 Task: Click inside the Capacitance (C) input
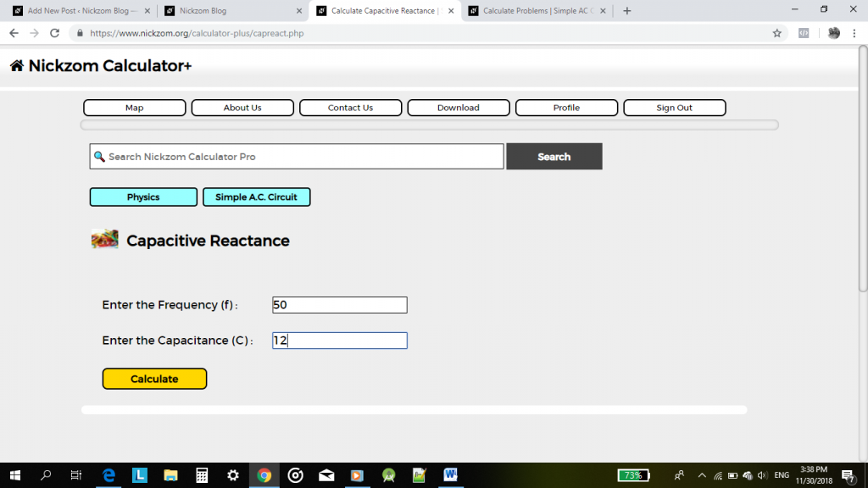point(339,341)
